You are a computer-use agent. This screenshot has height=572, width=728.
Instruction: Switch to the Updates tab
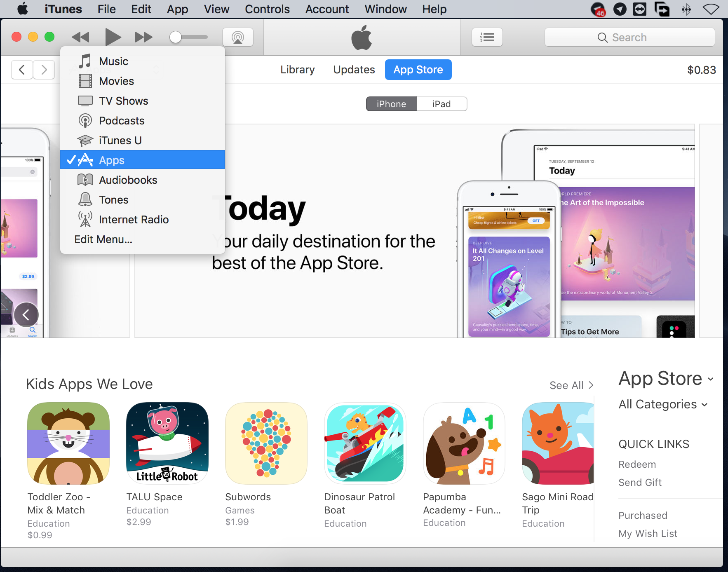pyautogui.click(x=354, y=70)
